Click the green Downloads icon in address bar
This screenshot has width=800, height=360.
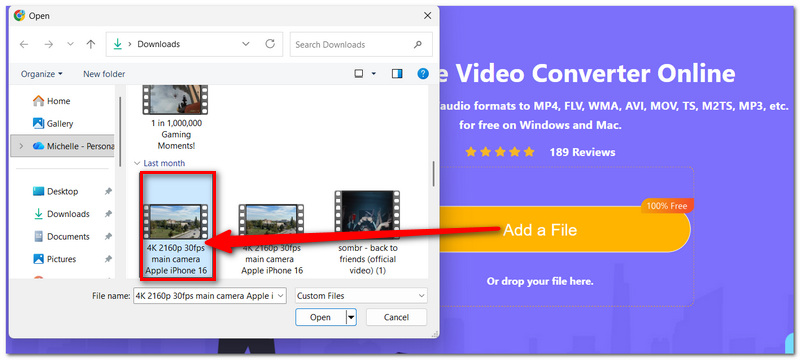point(118,44)
